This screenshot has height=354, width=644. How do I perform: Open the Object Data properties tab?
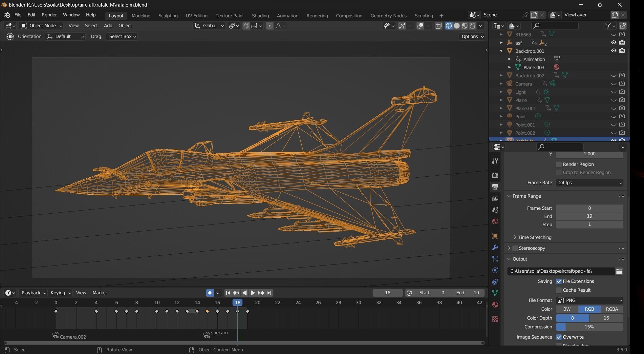point(495,293)
